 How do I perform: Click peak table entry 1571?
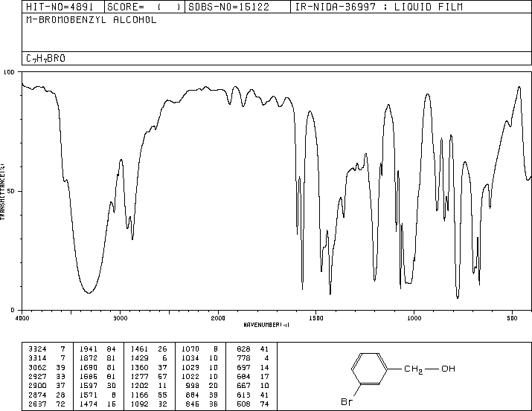tap(89, 395)
